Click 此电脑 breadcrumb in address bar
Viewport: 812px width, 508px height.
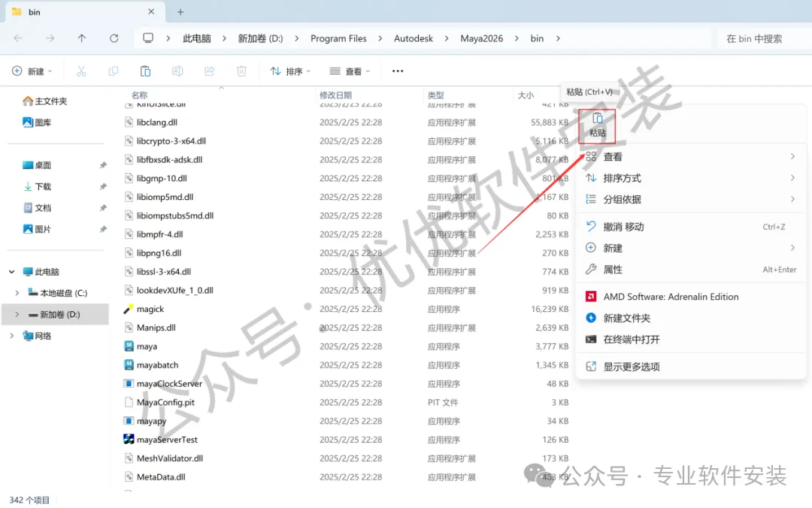(x=197, y=38)
